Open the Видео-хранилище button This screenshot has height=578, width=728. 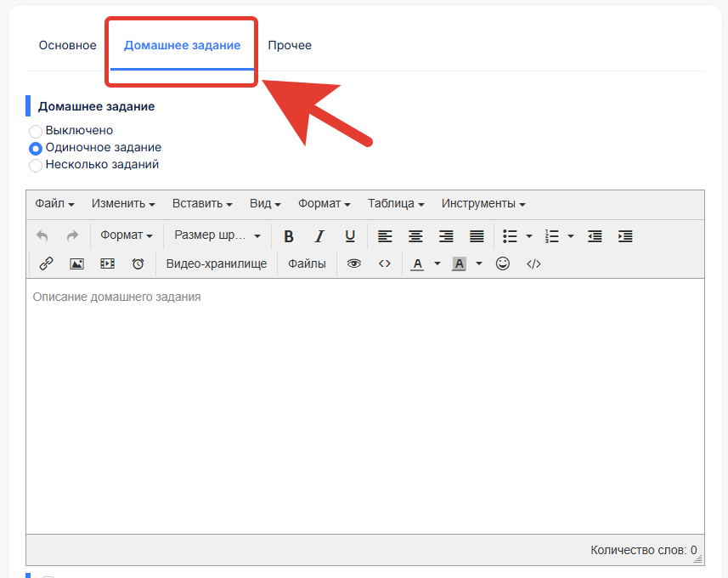[217, 263]
